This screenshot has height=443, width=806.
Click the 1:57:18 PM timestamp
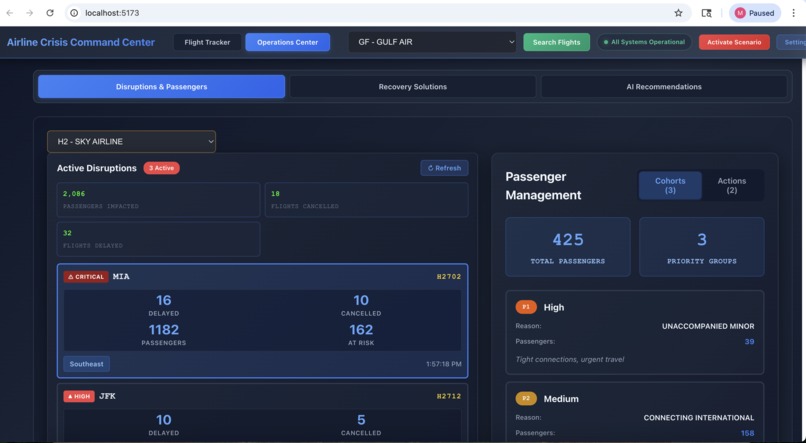coord(444,364)
